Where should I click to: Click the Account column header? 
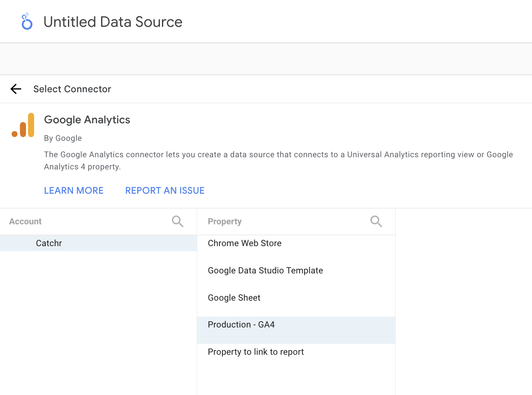point(26,221)
